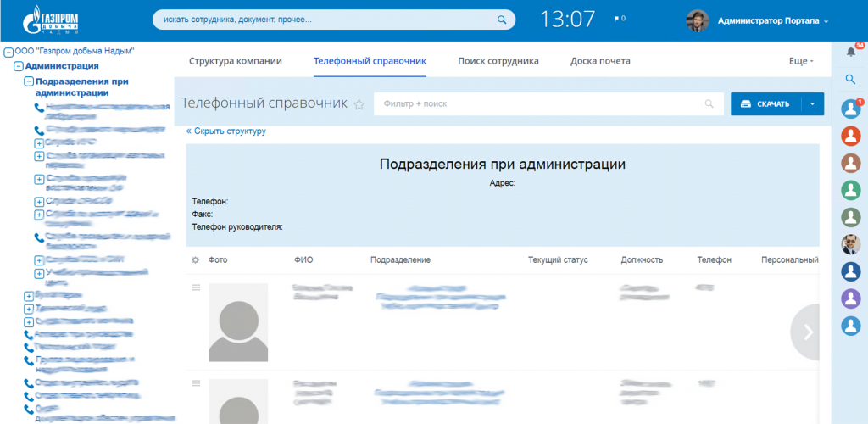Select Администрация in the tree
Viewport: 868px width, 424px height.
(62, 66)
